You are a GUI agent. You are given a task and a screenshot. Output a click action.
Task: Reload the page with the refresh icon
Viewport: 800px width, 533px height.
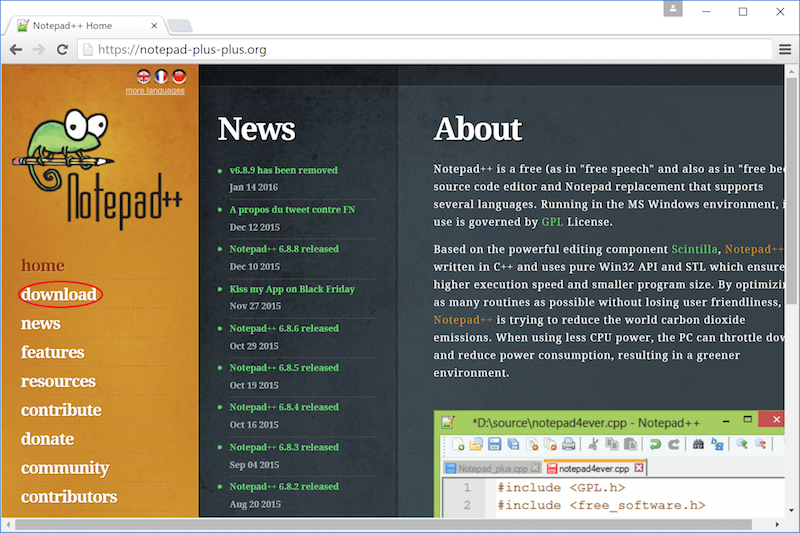pyautogui.click(x=62, y=49)
